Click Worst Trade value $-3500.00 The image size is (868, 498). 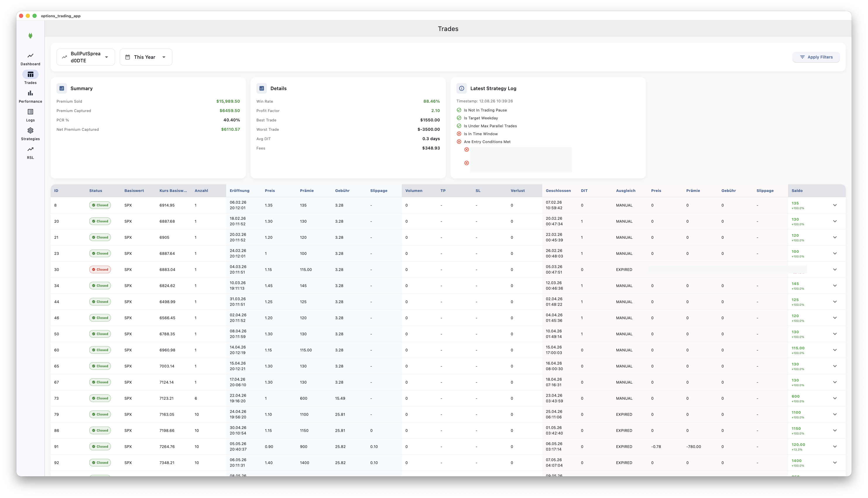[x=428, y=129]
